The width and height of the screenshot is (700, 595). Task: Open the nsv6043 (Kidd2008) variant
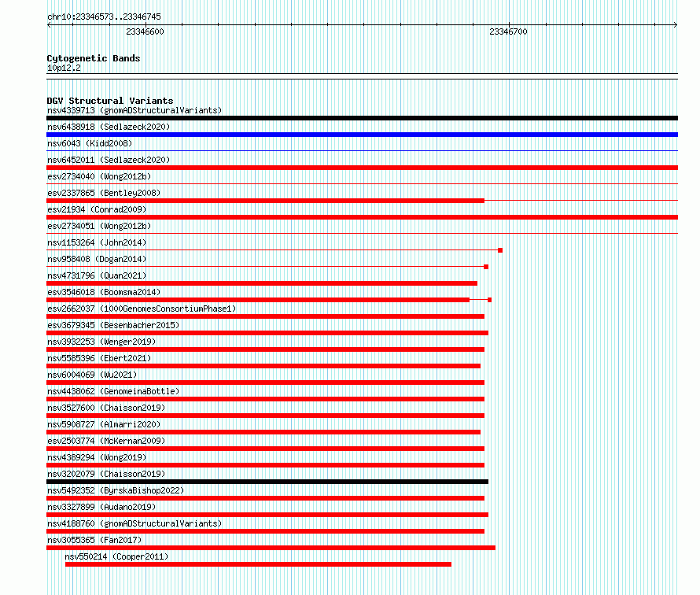[90, 143]
